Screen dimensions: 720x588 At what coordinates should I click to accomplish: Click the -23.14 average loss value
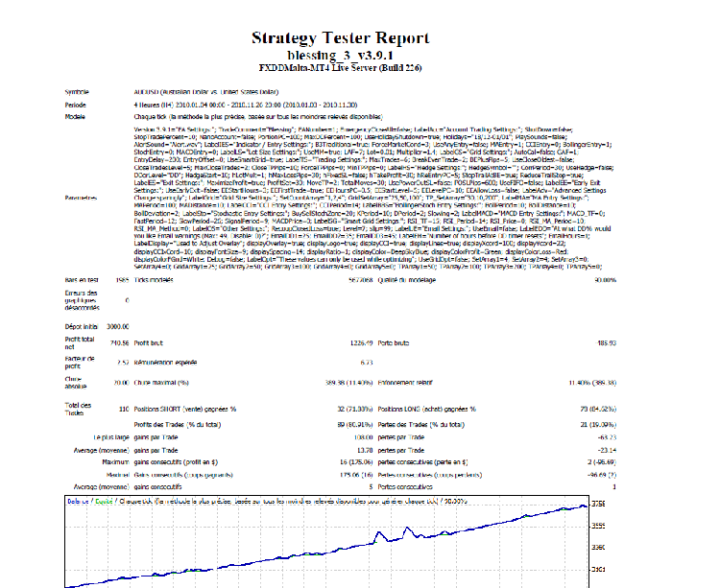point(607,451)
